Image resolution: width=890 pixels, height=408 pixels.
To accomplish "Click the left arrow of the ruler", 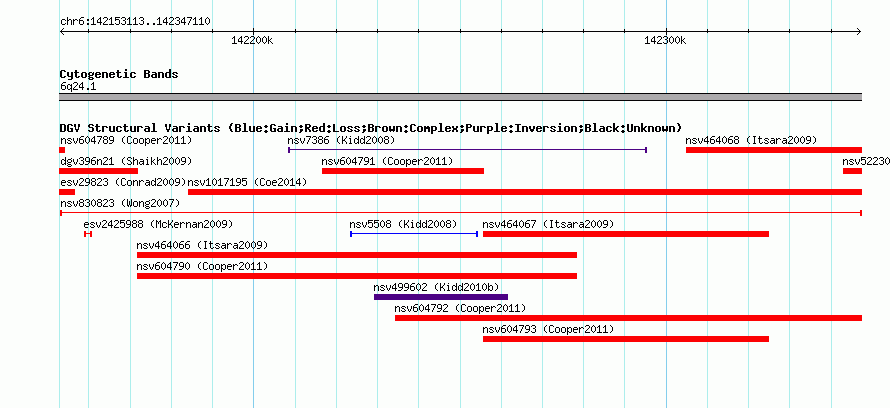I will 62,31.
